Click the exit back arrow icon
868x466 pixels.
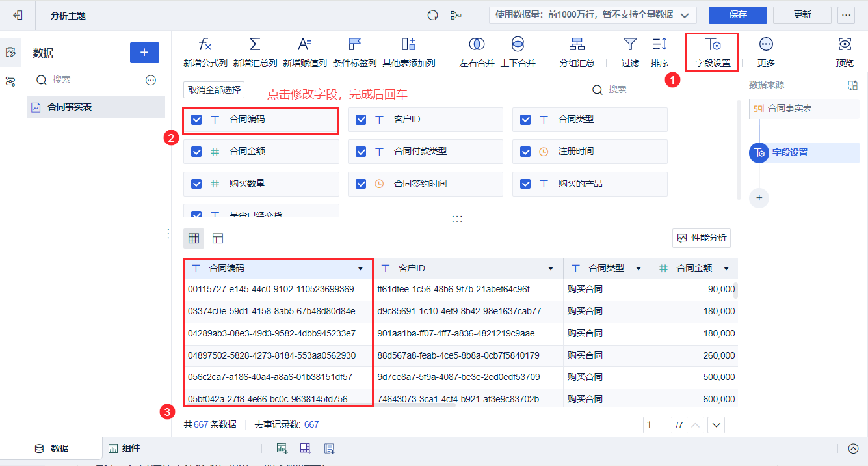[18, 15]
